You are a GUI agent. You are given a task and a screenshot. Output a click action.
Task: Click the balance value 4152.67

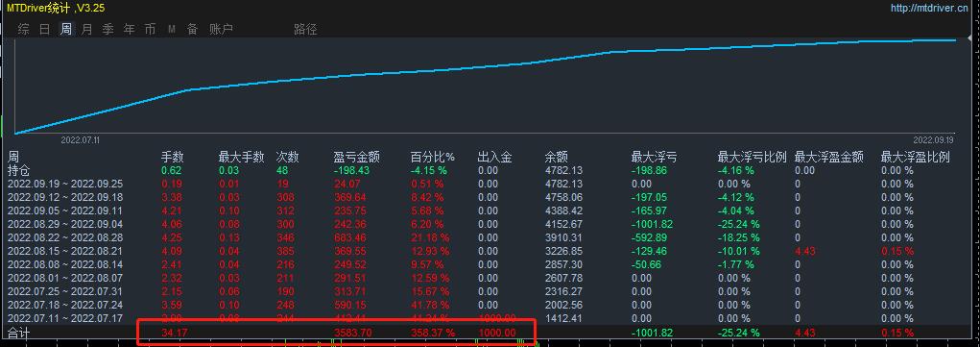coord(563,224)
